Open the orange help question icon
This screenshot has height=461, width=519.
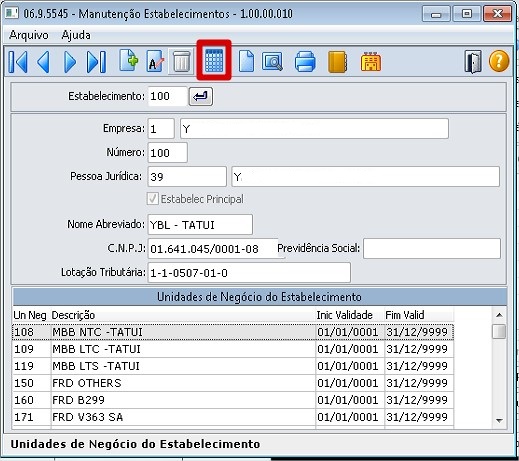pos(499,61)
